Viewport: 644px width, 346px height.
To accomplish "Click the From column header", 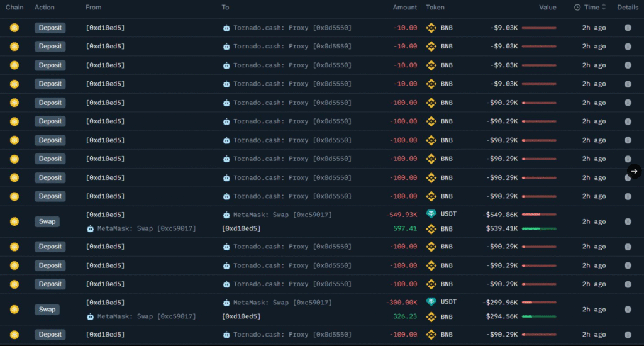I will (93, 8).
